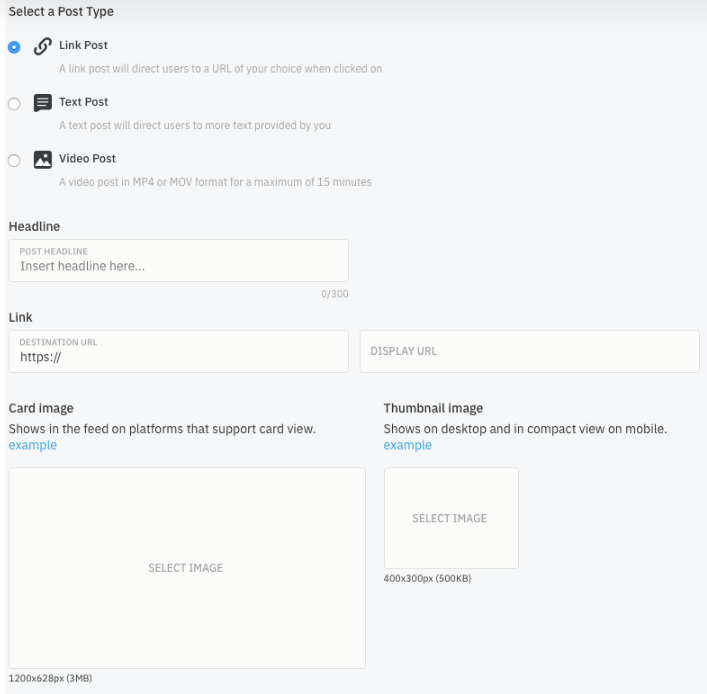Image resolution: width=707 pixels, height=694 pixels.
Task: Select image for the Card image box
Action: coord(186,568)
